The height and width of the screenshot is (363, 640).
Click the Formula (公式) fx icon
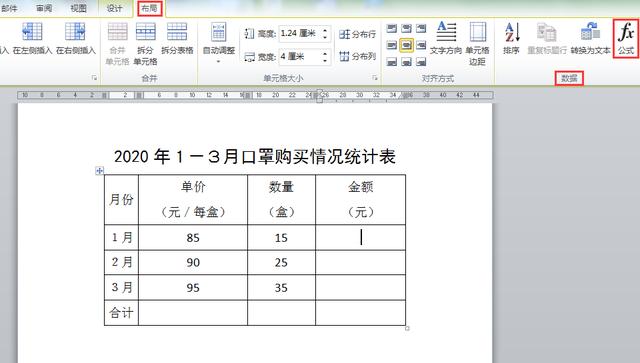coord(626,38)
